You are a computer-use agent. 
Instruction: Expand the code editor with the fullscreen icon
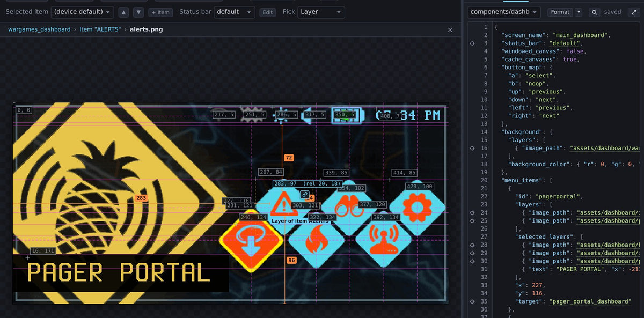633,12
